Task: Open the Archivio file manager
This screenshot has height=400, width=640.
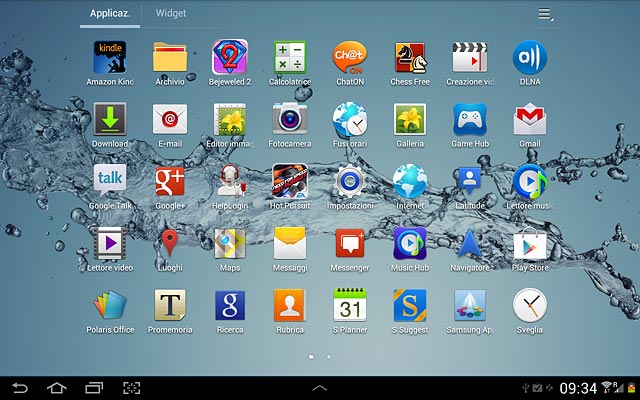Action: (x=170, y=63)
